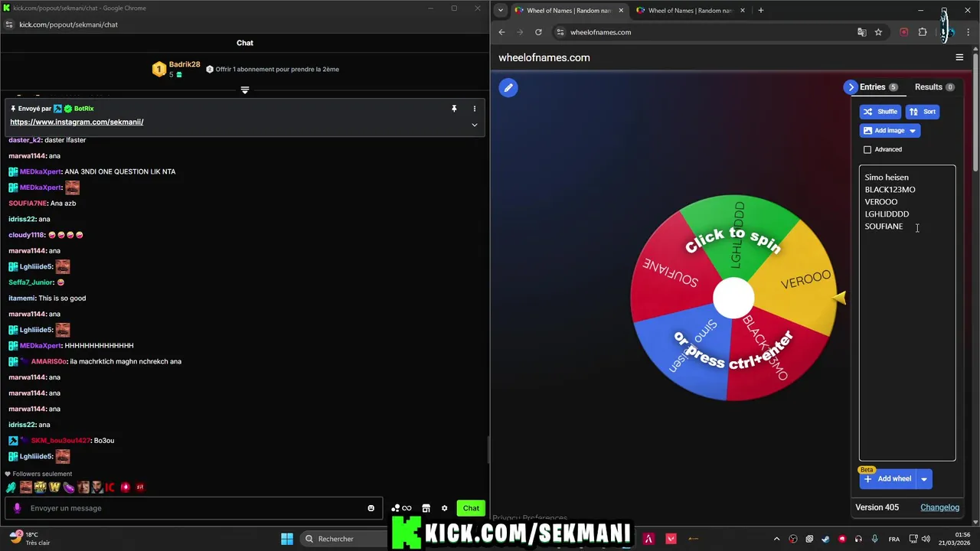Image resolution: width=980 pixels, height=551 pixels.
Task: Go back in the wheelofnames browser window
Action: [501, 32]
